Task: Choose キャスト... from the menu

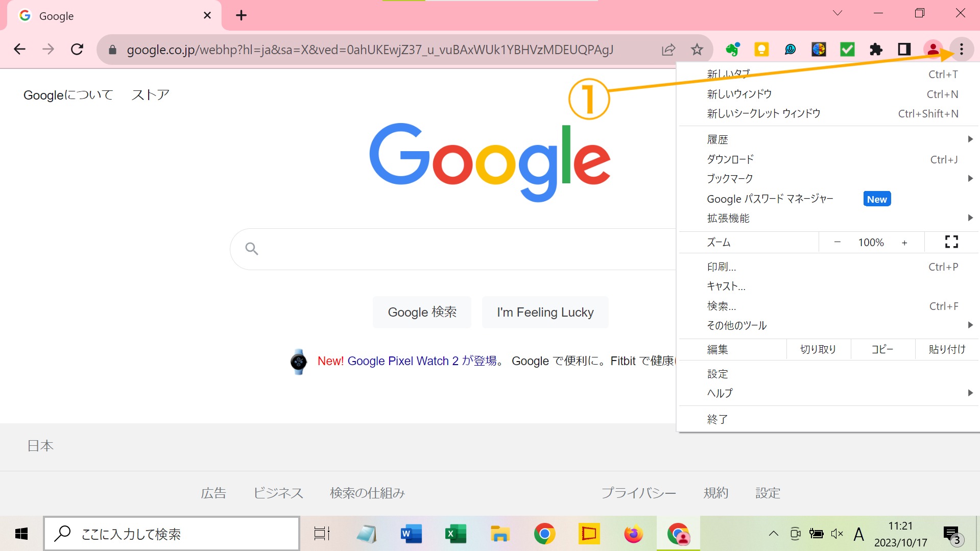Action: tap(827, 286)
